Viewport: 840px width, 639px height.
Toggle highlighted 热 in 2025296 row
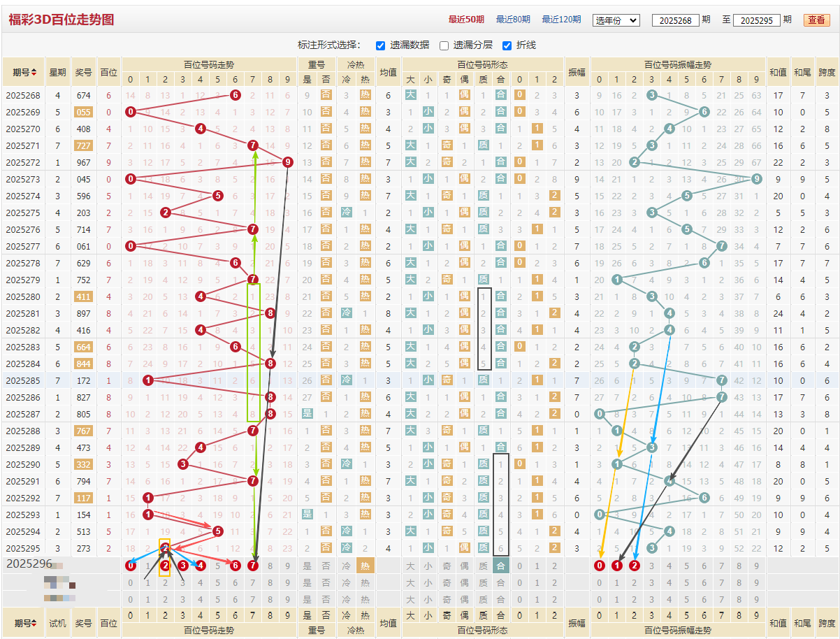(365, 566)
